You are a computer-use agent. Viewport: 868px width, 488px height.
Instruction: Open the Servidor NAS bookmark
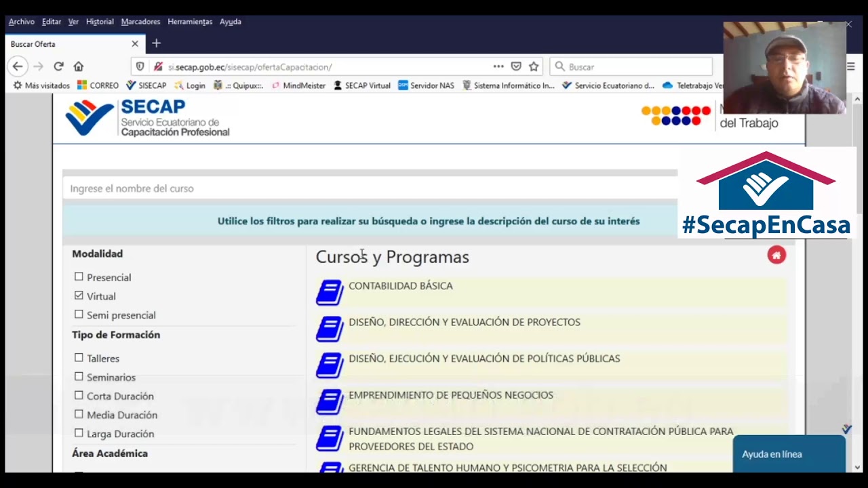(x=426, y=85)
